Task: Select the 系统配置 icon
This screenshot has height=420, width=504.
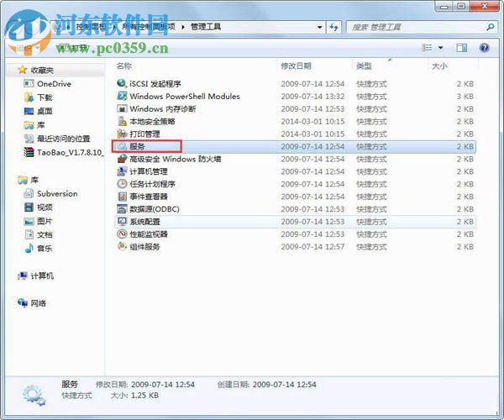Action: [122, 222]
